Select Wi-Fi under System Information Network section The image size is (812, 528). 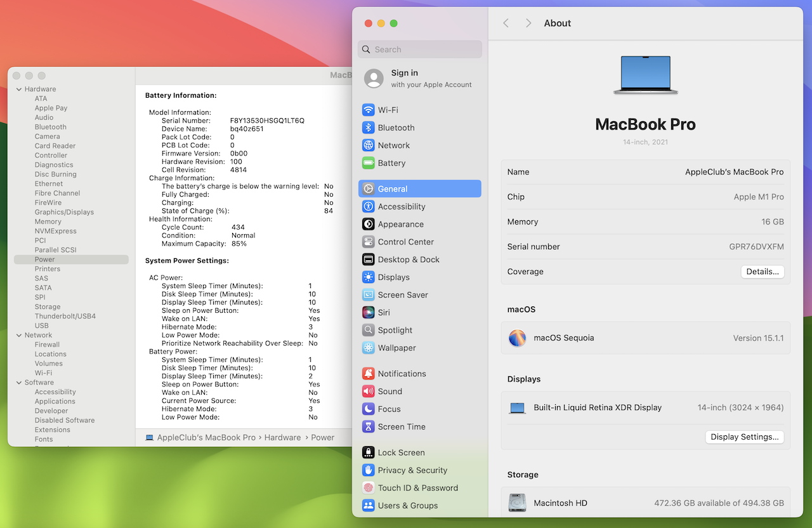click(44, 373)
